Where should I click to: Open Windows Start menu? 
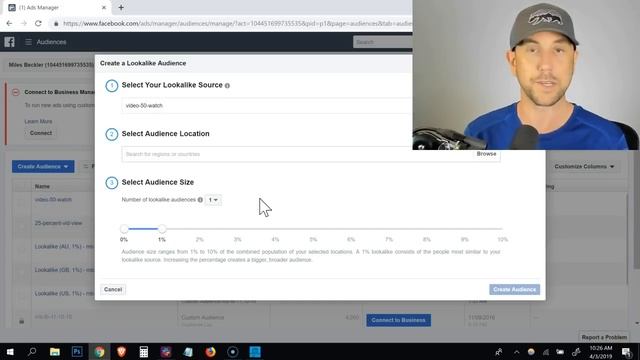[10, 351]
